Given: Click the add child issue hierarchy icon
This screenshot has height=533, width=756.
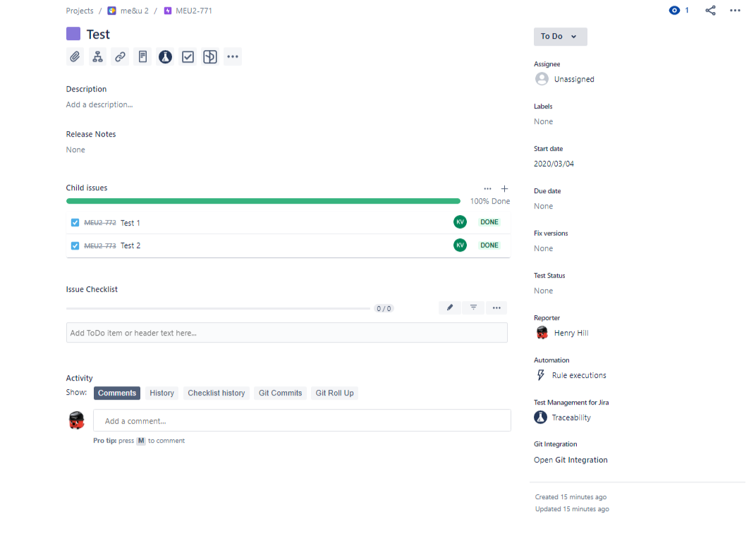Looking at the screenshot, I should point(97,57).
